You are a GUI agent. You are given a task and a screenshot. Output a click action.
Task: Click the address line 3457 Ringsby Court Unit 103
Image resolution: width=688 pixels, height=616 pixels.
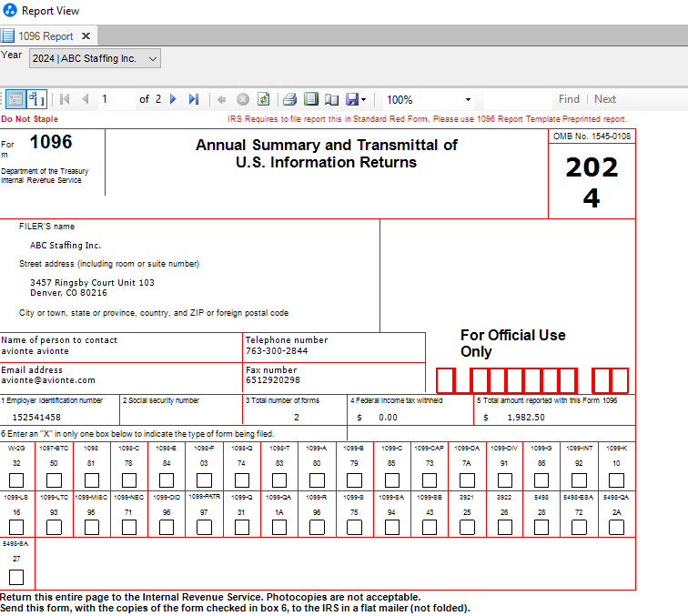(92, 283)
